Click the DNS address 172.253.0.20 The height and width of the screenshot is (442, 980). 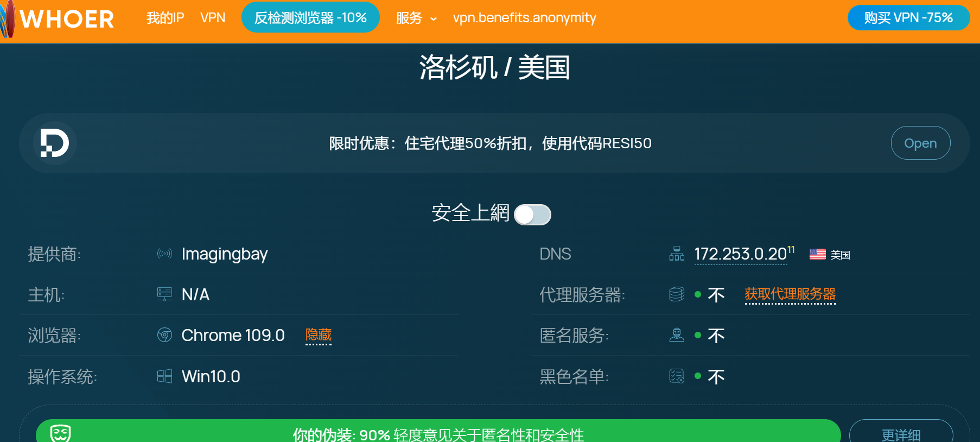click(x=740, y=254)
